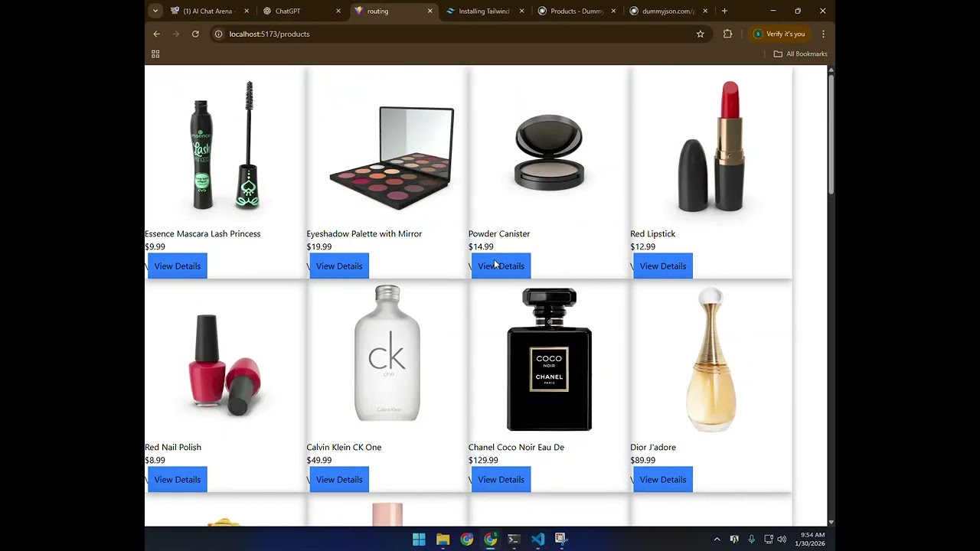Click the $49.99 price text
The height and width of the screenshot is (551, 980).
pyautogui.click(x=318, y=460)
